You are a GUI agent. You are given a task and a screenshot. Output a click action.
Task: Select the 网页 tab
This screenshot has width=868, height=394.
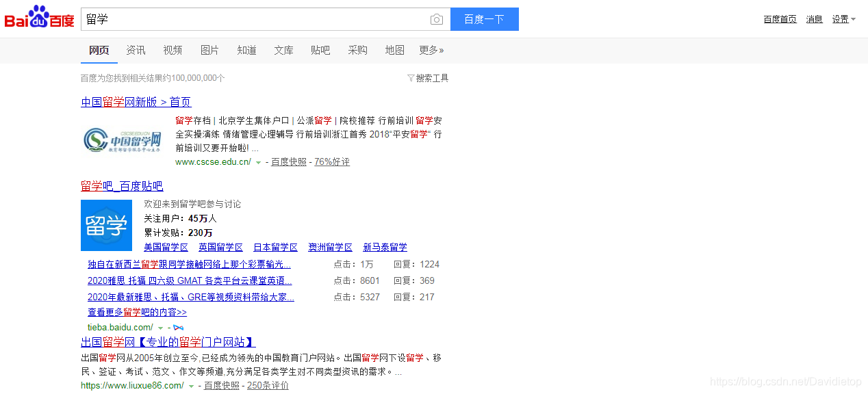pyautogui.click(x=99, y=50)
